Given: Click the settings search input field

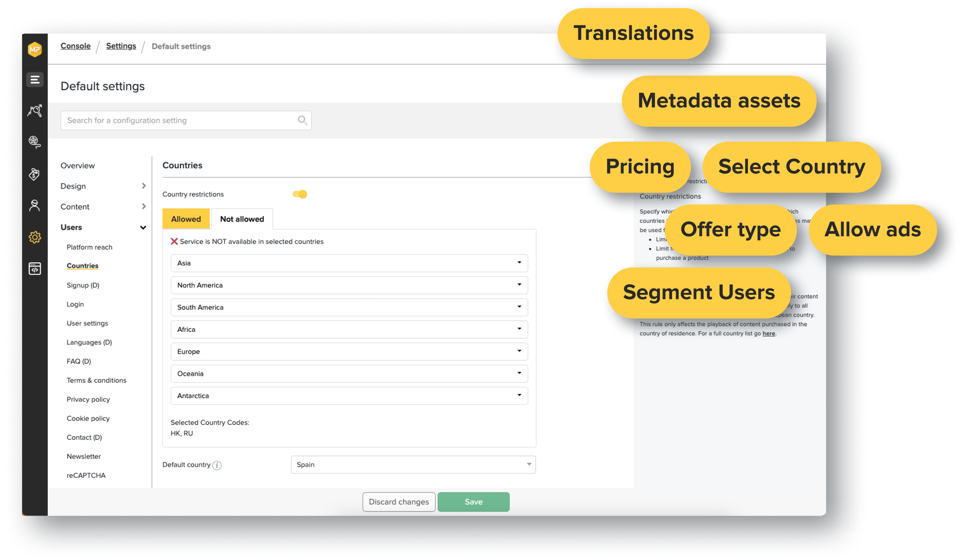Looking at the screenshot, I should (x=187, y=120).
